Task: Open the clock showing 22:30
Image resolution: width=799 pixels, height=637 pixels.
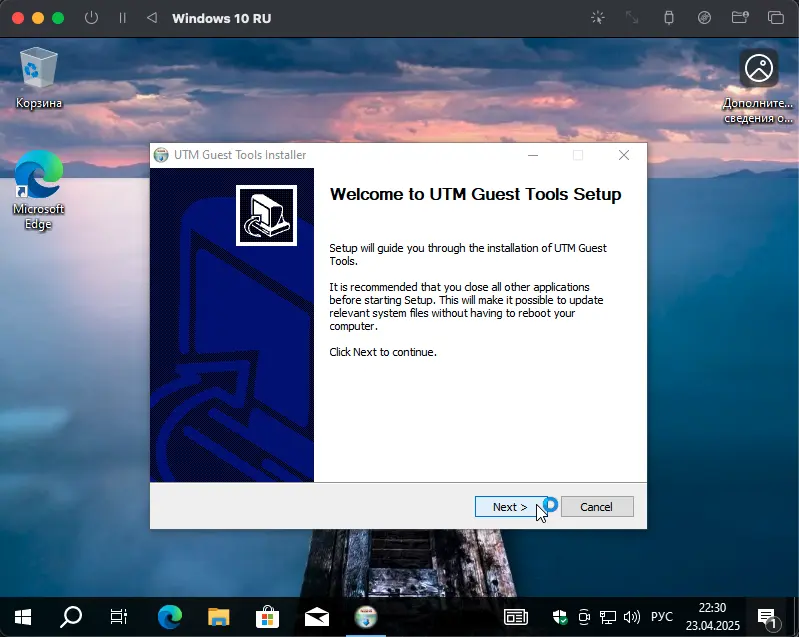Action: [712, 617]
